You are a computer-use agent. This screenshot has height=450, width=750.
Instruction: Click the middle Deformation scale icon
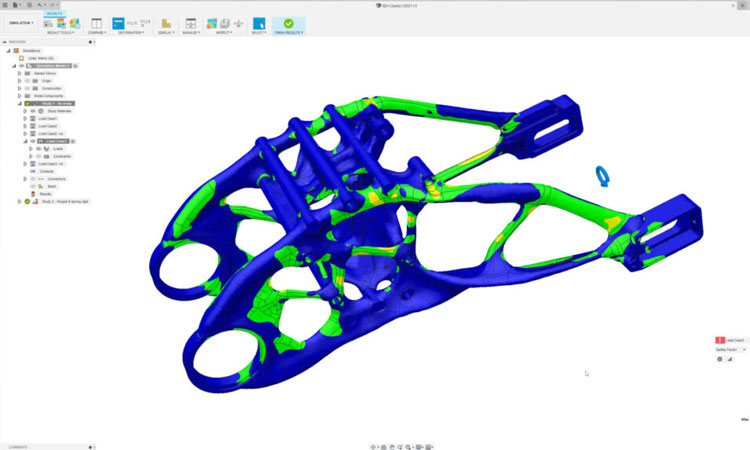pos(132,23)
